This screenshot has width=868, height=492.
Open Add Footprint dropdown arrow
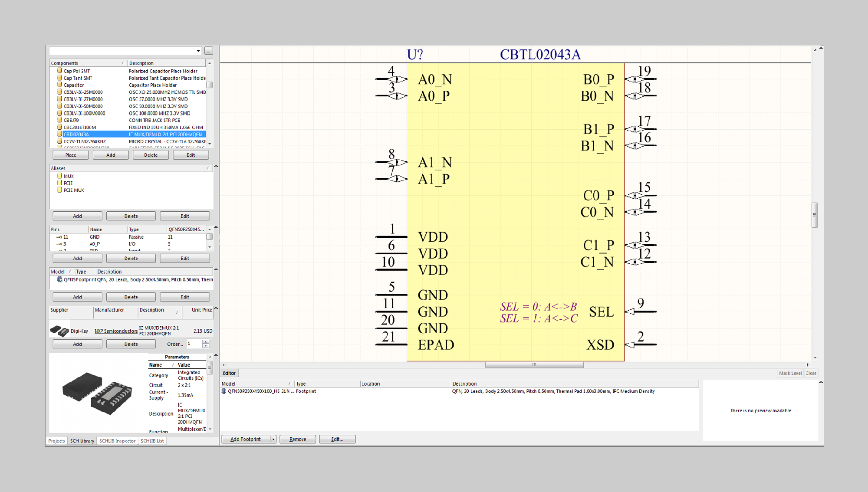pos(273,439)
